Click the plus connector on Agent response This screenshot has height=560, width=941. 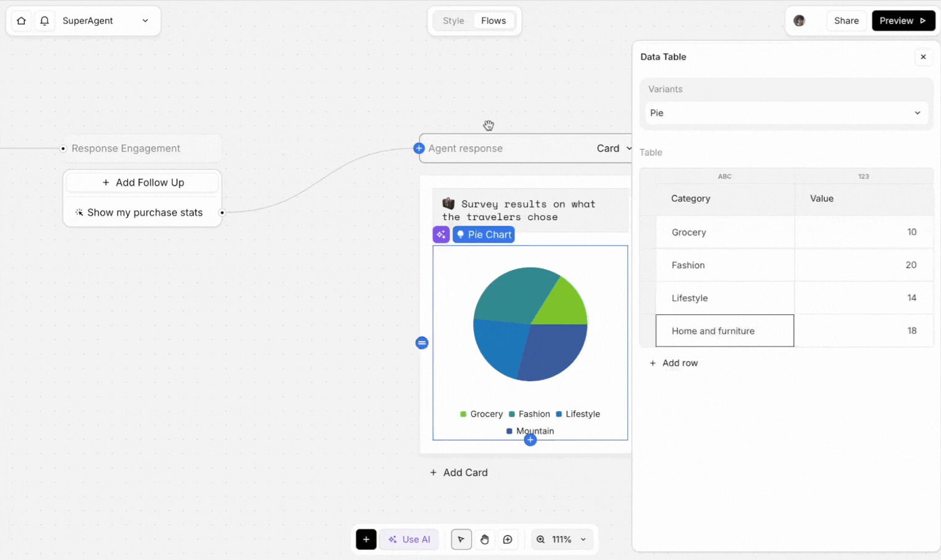click(419, 149)
